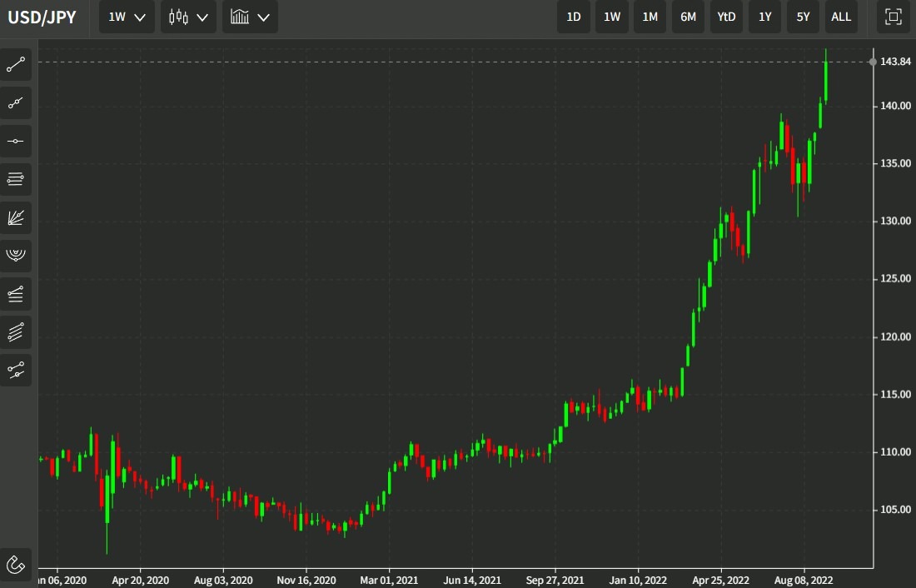Screen dimensions: 916x588
Task: Select the speed resistance lines tool
Action: [16, 294]
